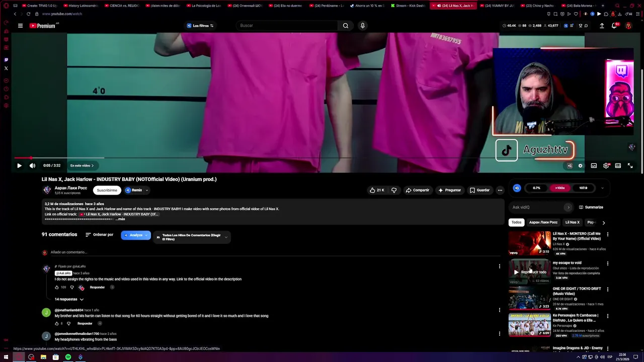Play the video

[19, 165]
